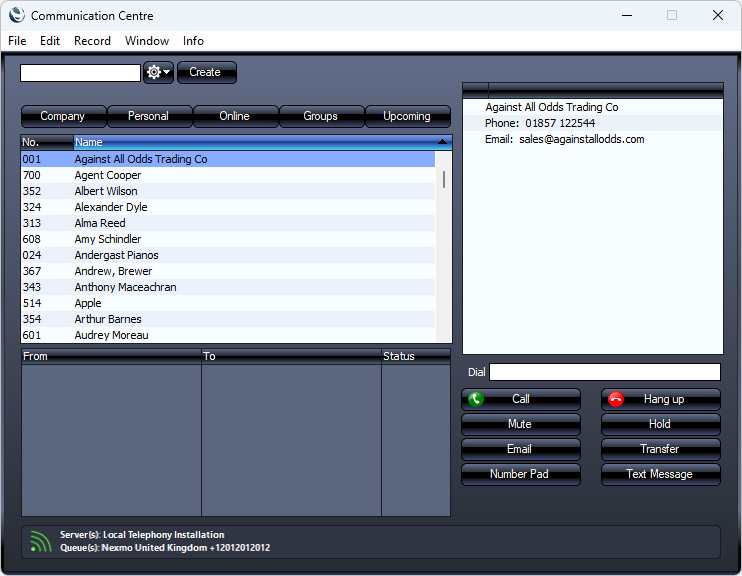Show the Online contacts tab
Screen dimensions: 742x576
pos(234,116)
